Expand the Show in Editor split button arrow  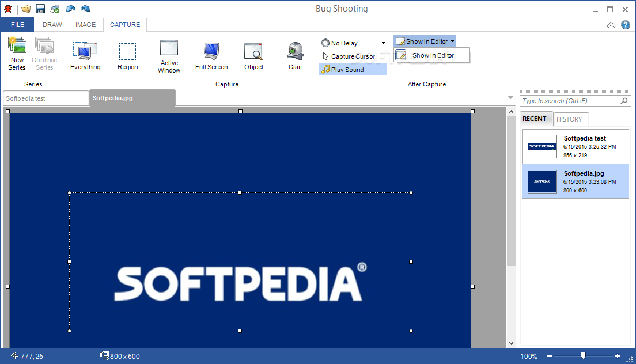452,41
